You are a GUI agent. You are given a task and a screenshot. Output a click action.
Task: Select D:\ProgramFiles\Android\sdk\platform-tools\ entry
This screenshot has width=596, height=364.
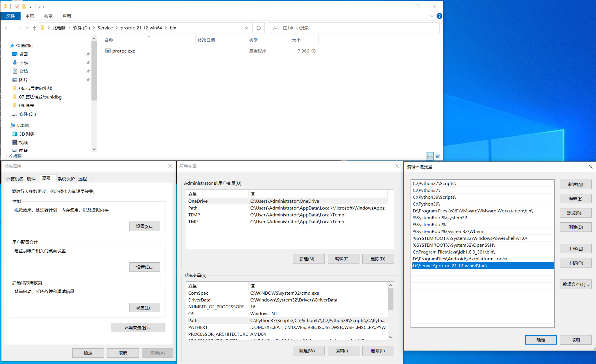click(x=460, y=259)
